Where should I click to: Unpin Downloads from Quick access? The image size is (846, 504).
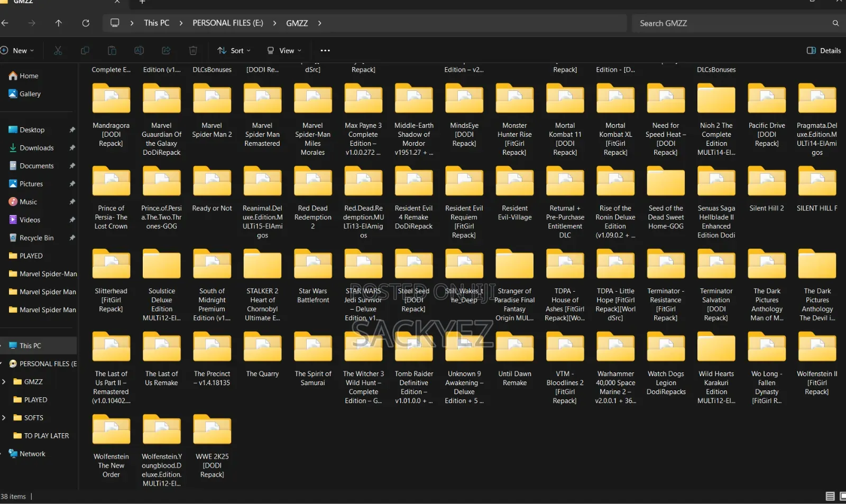pos(72,148)
